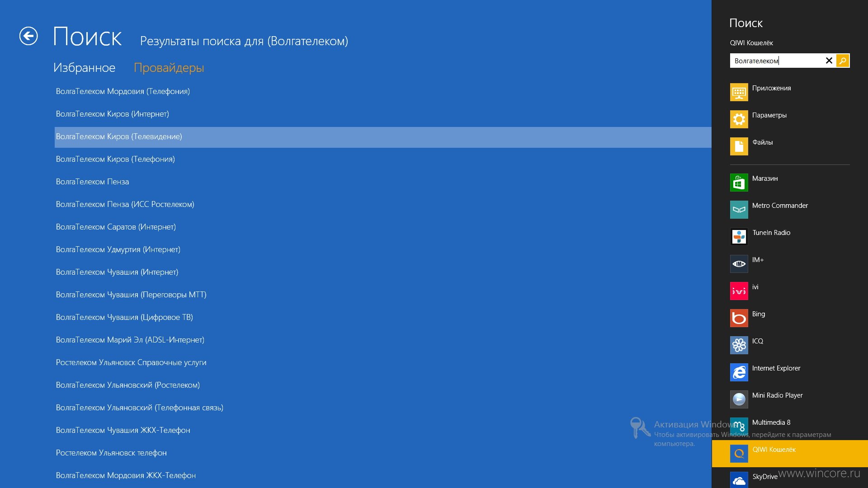Open ВолгаТелеком Ульяновский (Телефонная связь)
Screen dimensions: 868x488
tap(140, 408)
